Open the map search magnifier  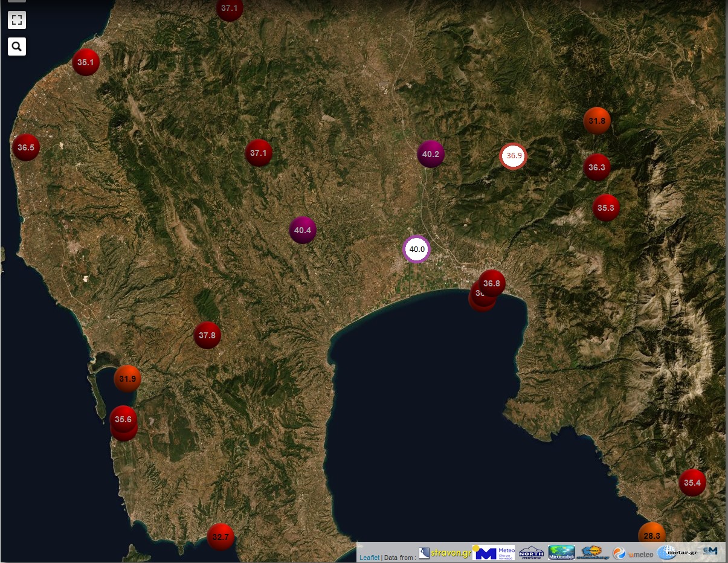pyautogui.click(x=17, y=47)
